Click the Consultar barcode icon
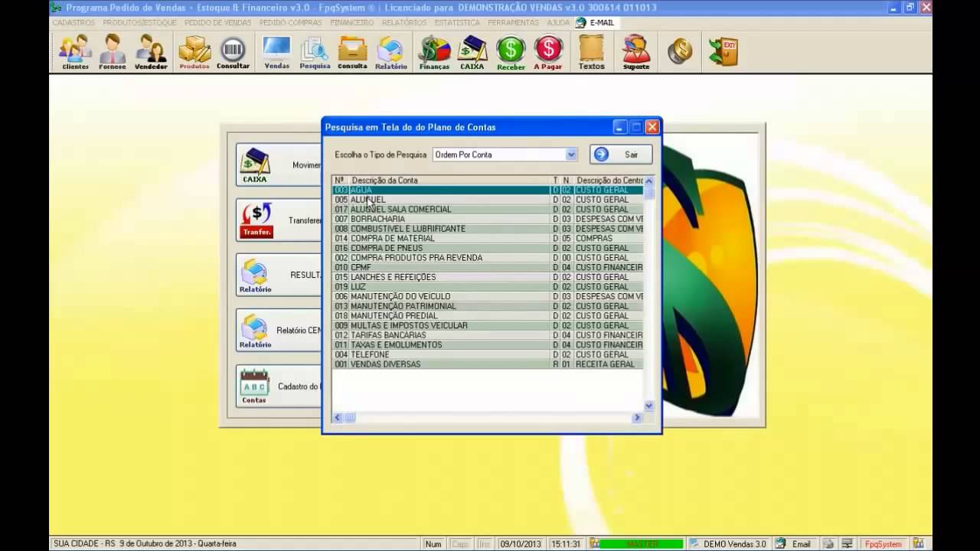Viewport: 980px width, 551px height. 233,52
